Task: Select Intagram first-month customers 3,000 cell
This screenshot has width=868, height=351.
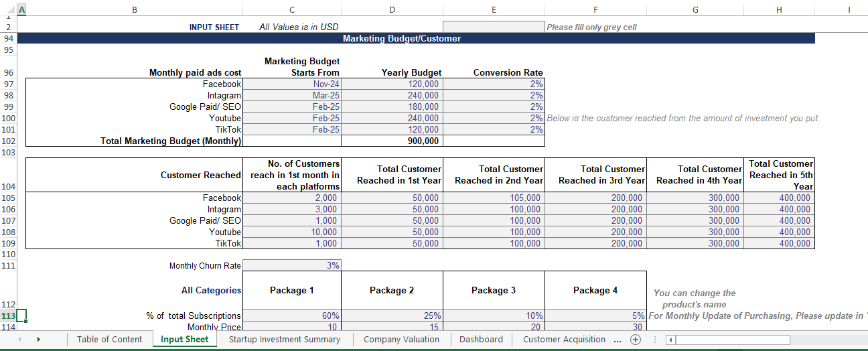Action: click(x=292, y=210)
